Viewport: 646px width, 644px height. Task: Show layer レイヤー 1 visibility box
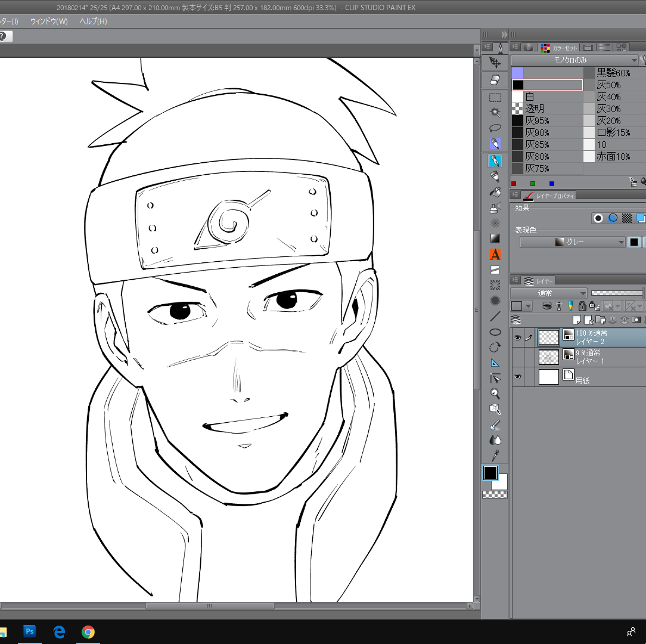pyautogui.click(x=517, y=357)
